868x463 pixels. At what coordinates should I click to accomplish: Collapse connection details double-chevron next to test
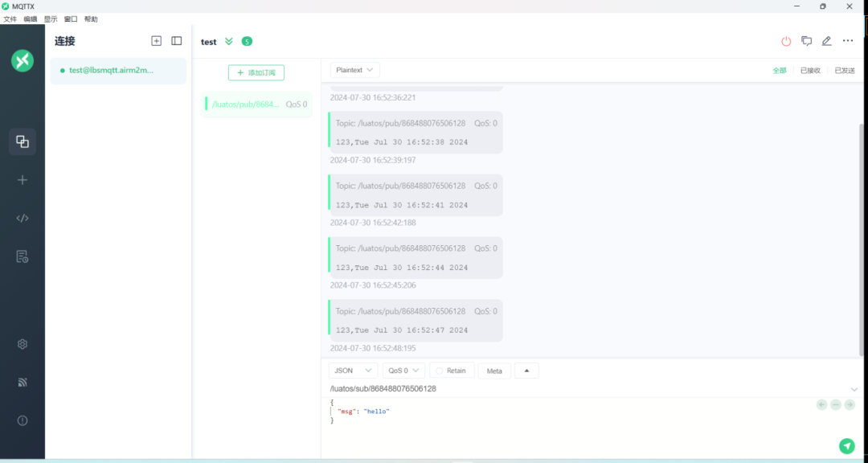point(228,42)
